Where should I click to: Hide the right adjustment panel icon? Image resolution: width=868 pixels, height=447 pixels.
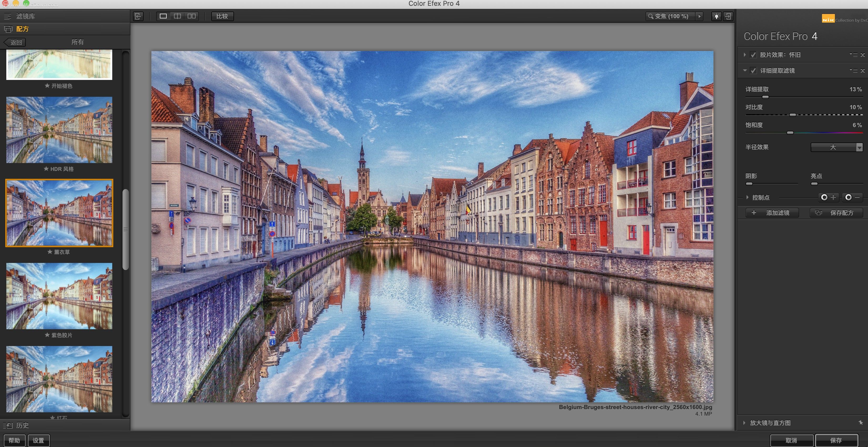[x=728, y=16]
